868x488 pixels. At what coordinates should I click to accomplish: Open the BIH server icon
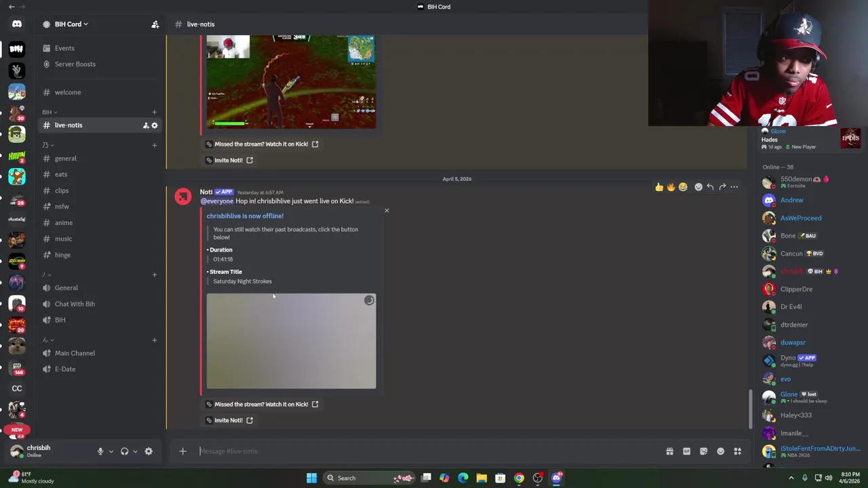tap(17, 49)
